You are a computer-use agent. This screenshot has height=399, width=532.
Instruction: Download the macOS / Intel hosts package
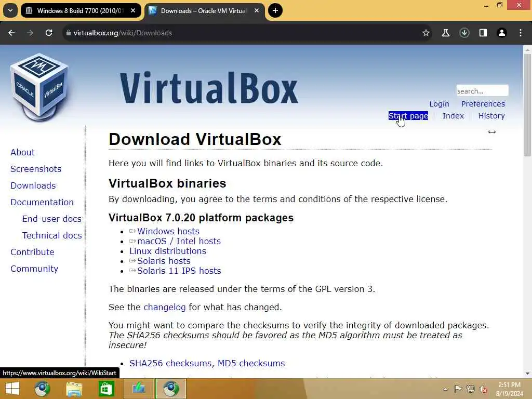coord(179,241)
